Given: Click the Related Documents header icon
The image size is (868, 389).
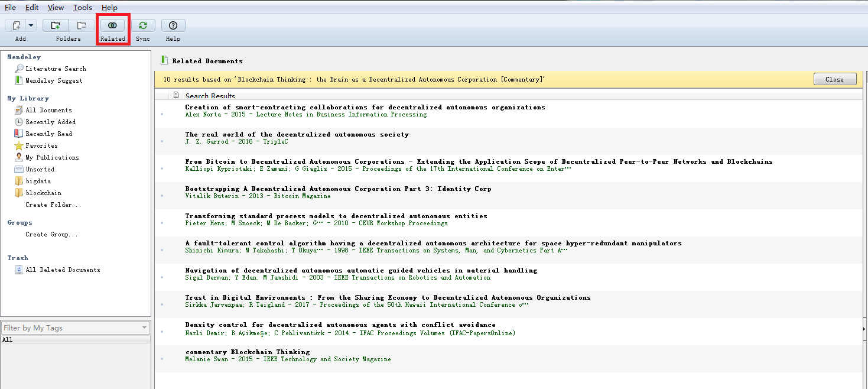Looking at the screenshot, I should tap(164, 60).
